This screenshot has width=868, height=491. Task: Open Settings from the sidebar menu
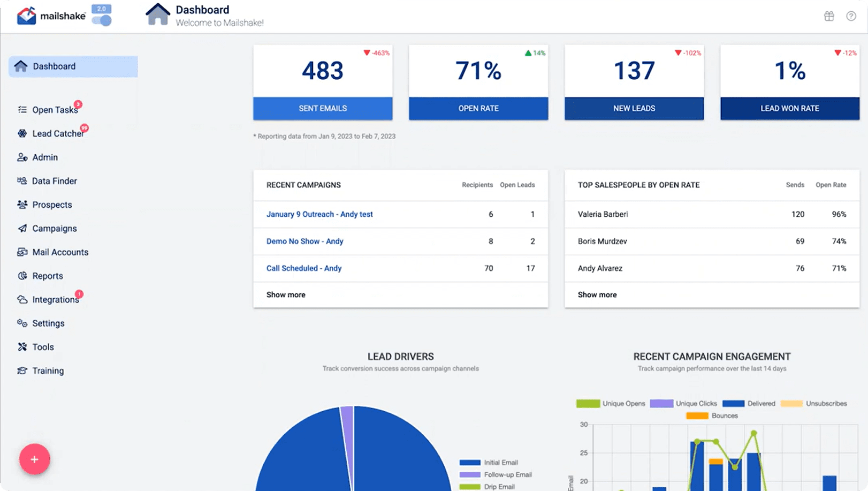[x=48, y=323]
